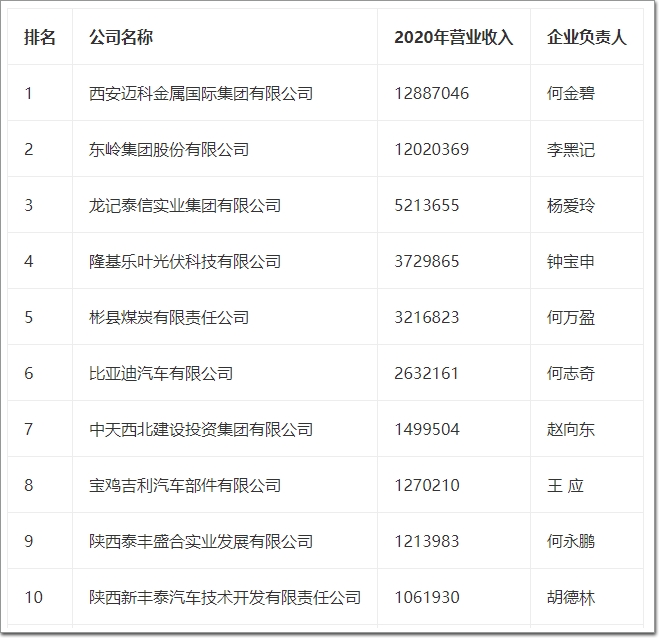Click the 企业负责人 column header
The height and width of the screenshot is (638, 659).
(x=587, y=37)
